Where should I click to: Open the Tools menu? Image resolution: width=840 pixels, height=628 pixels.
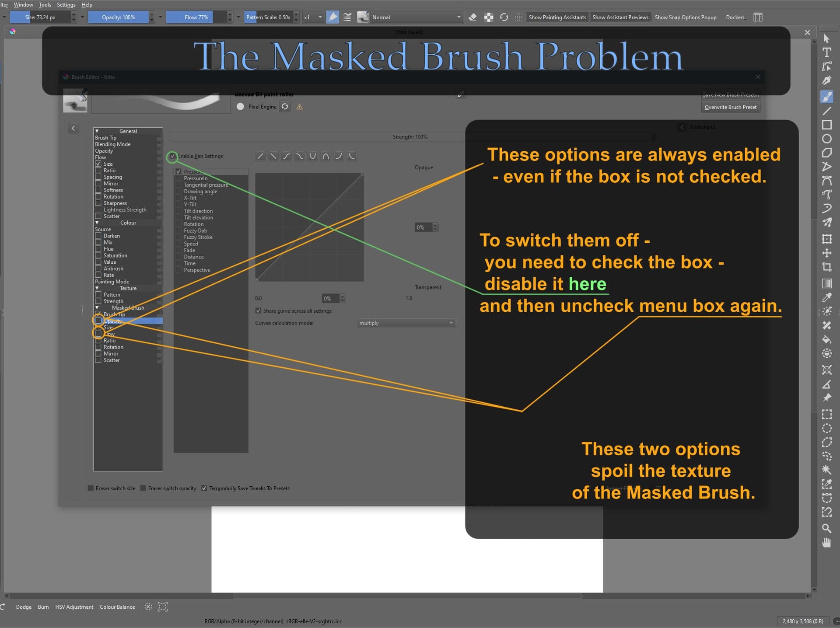(x=45, y=4)
